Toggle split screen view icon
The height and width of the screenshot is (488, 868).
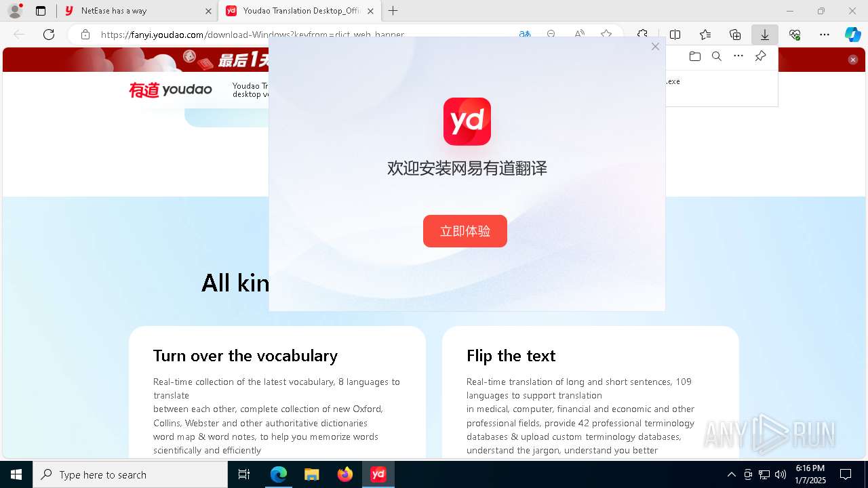tap(675, 35)
